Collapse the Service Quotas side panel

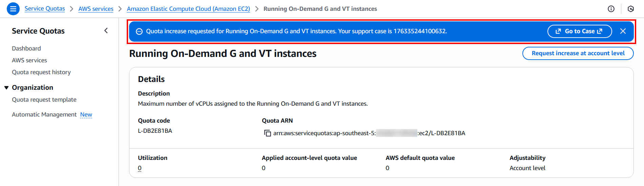click(x=106, y=31)
